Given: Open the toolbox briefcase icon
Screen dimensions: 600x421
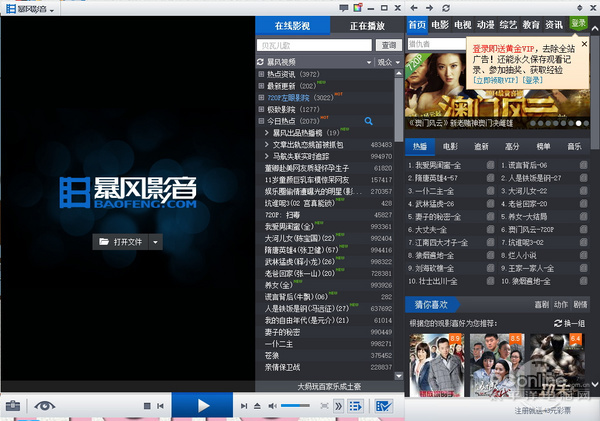Looking at the screenshot, I should [13, 406].
